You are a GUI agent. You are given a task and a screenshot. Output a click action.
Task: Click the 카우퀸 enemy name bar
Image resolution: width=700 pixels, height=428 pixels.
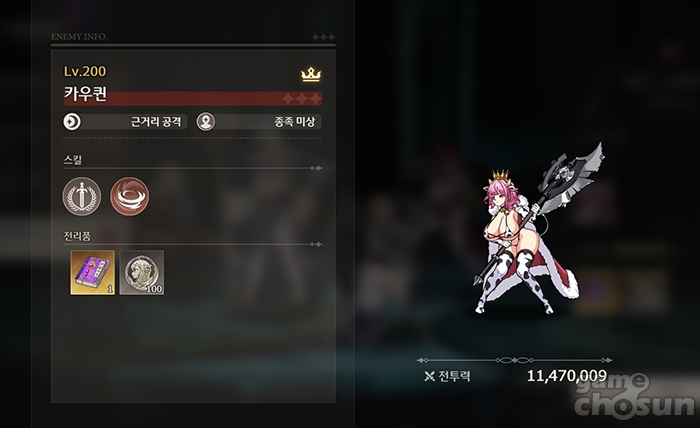(192, 97)
